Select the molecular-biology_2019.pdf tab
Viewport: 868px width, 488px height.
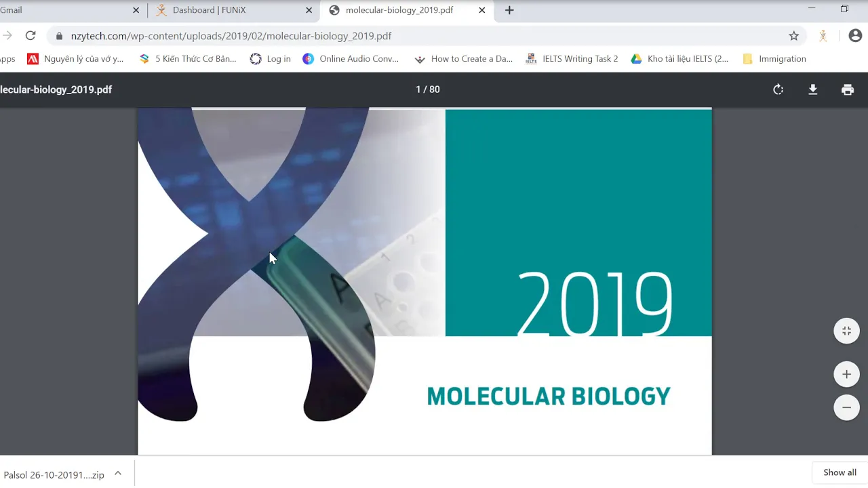407,10
